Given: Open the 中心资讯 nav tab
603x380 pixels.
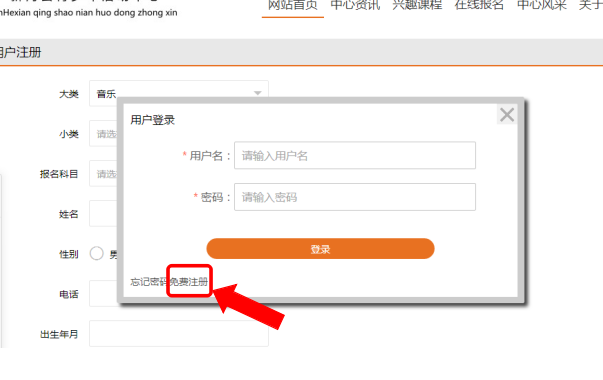Looking at the screenshot, I should [355, 5].
